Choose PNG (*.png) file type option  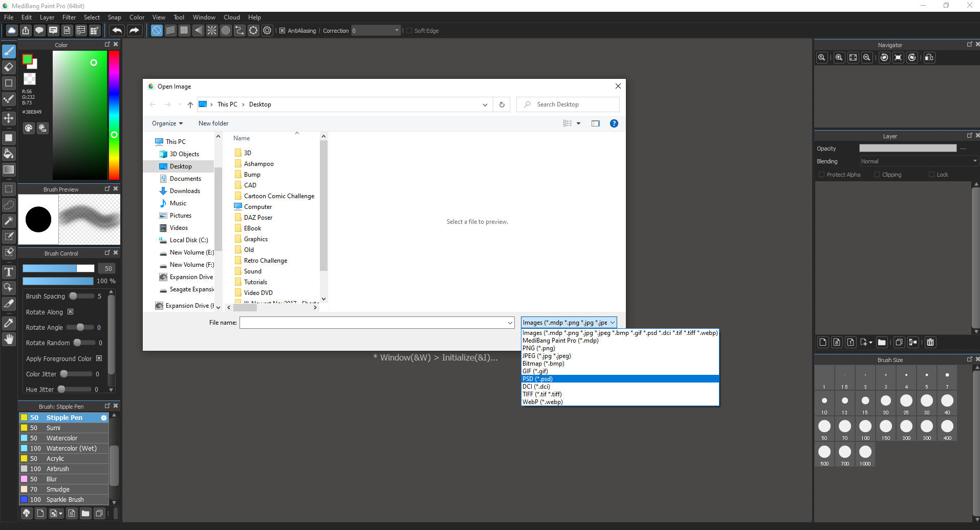(x=620, y=348)
